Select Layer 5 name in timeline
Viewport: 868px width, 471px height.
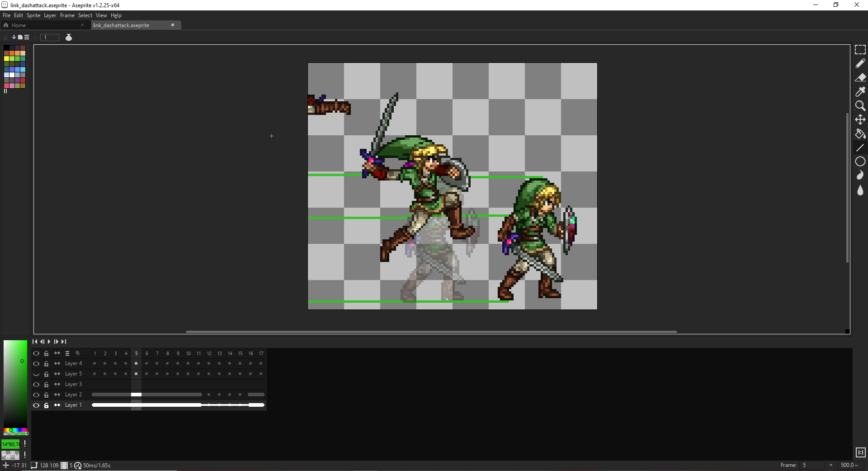[x=74, y=374]
